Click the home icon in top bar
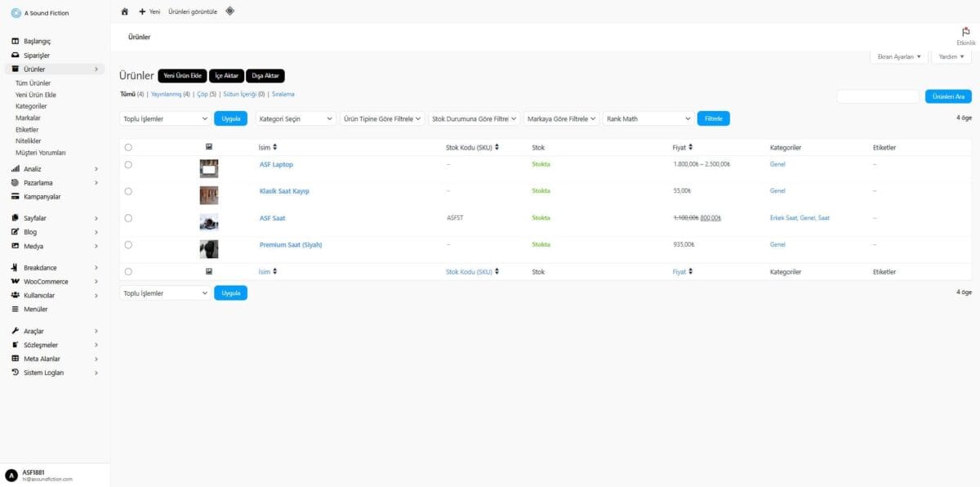Viewport: 980px width, 487px height. pyautogui.click(x=125, y=11)
